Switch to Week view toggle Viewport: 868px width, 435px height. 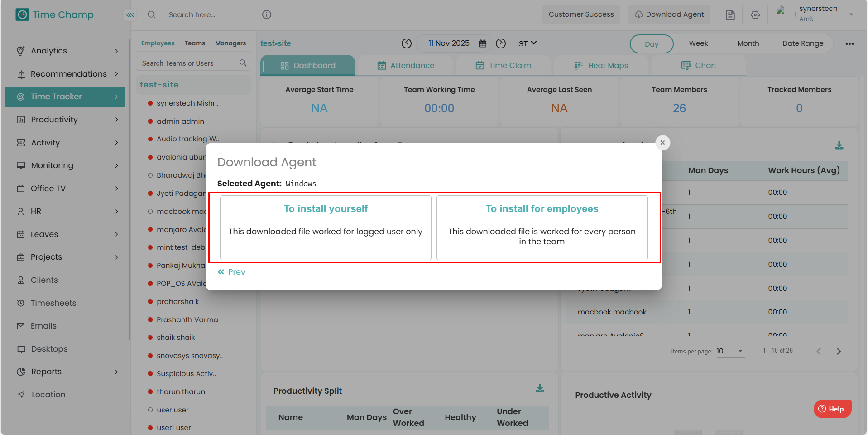point(698,43)
